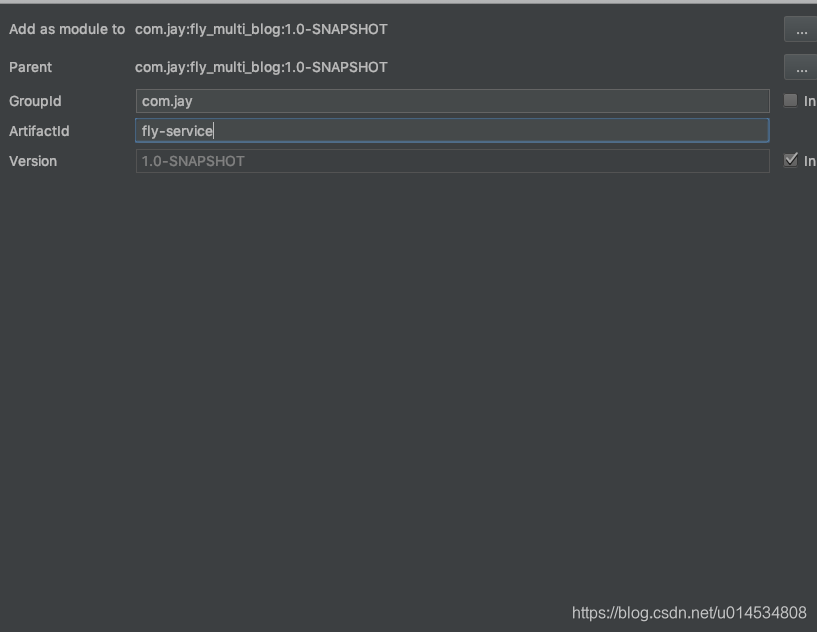Click the Parent value com.jay:fly_multi_blog:1.0-SNAPSHOT

pos(261,67)
